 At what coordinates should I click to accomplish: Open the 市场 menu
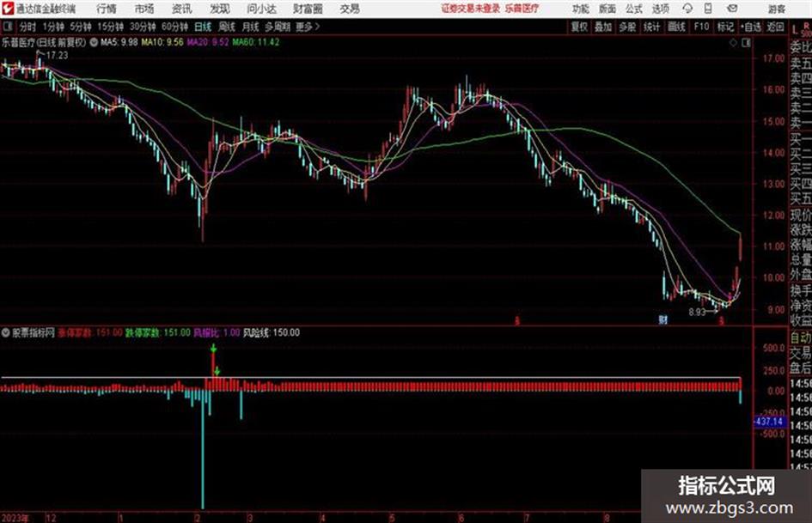coord(144,9)
